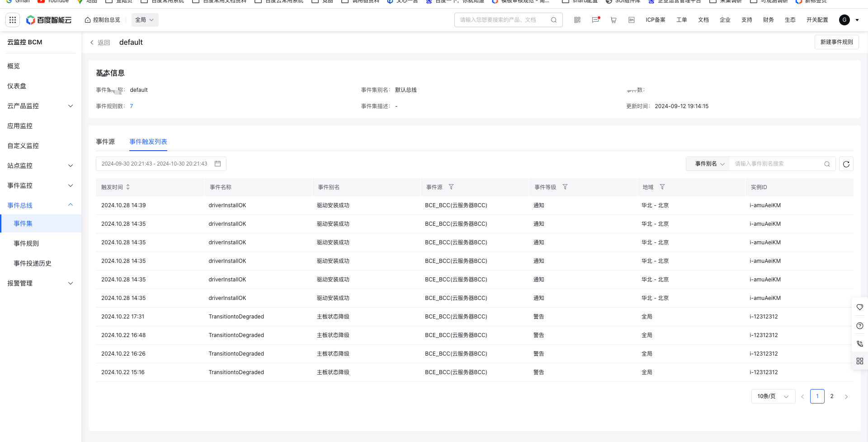Open the 事件别名 search type dropdown
This screenshot has height=442, width=868.
pos(708,164)
